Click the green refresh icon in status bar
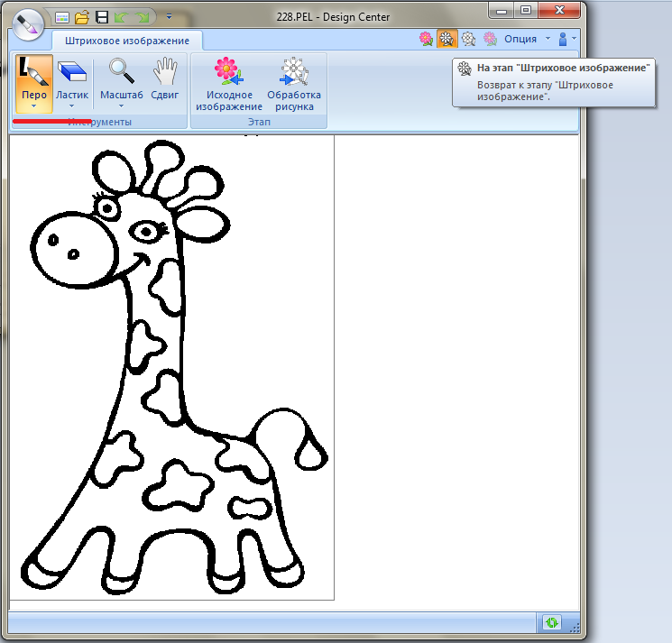 click(x=550, y=623)
